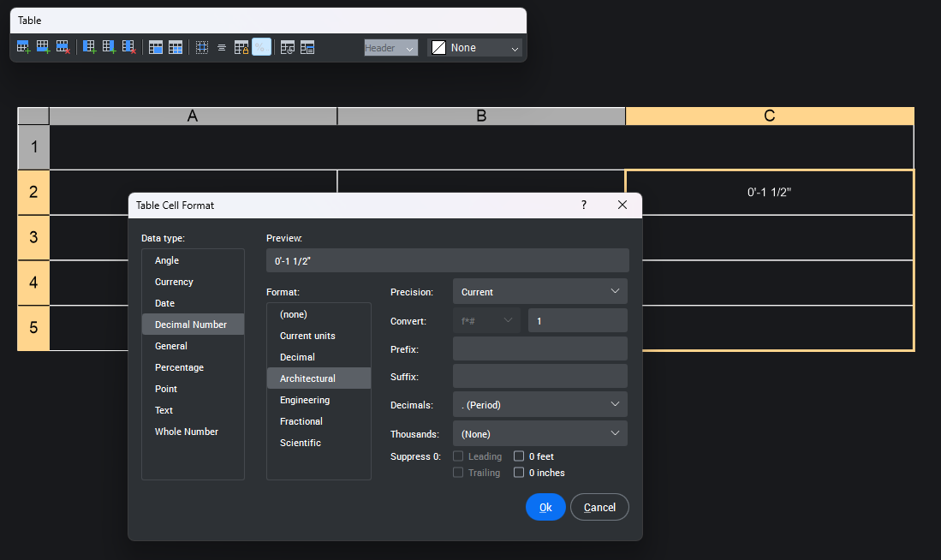The height and width of the screenshot is (560, 941).
Task: Check the 0 inches suppress option
Action: pos(519,473)
